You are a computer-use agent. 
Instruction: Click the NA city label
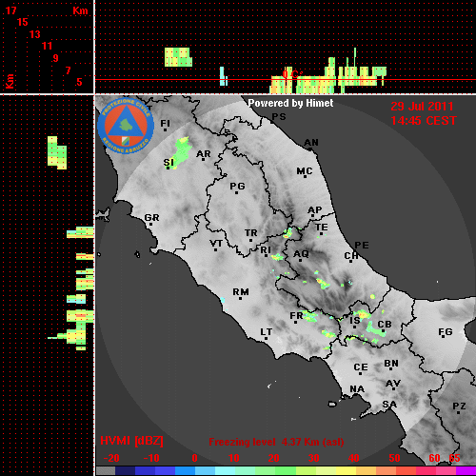coord(357,389)
